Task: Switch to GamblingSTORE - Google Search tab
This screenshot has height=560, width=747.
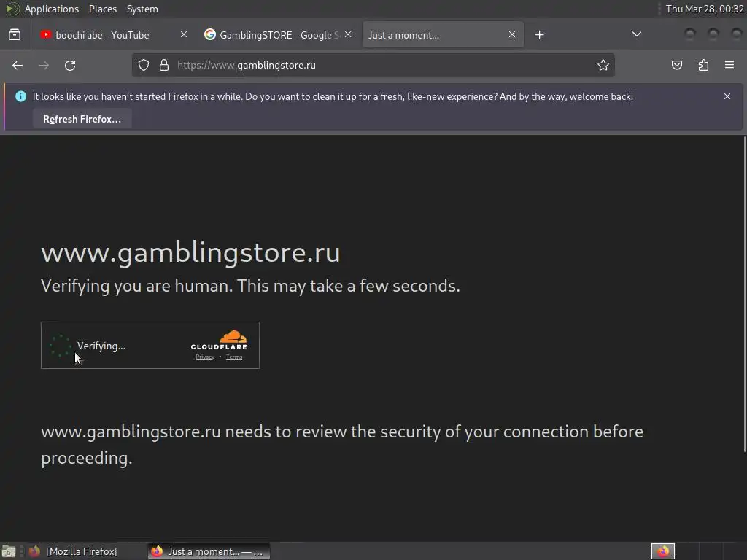Action: point(279,35)
